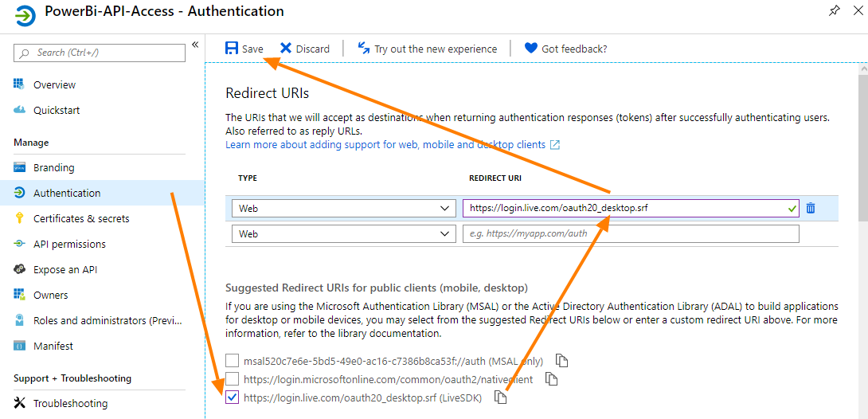Click the TYPE column header
Image resolution: width=868 pixels, height=419 pixels.
point(248,178)
